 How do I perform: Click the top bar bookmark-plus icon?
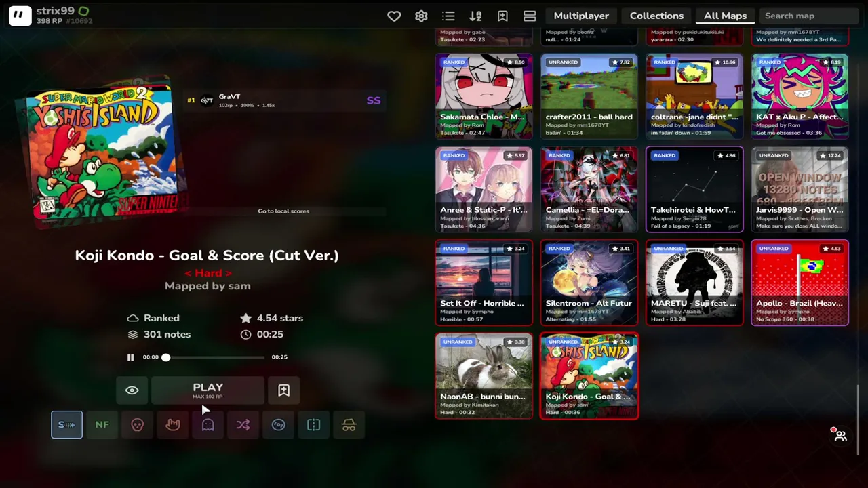(502, 16)
